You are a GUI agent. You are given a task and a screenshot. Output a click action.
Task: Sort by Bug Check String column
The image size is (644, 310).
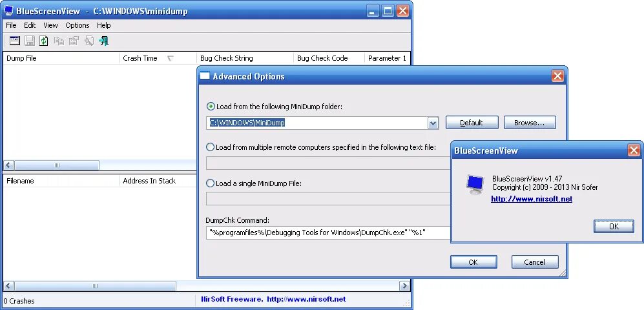(245, 58)
